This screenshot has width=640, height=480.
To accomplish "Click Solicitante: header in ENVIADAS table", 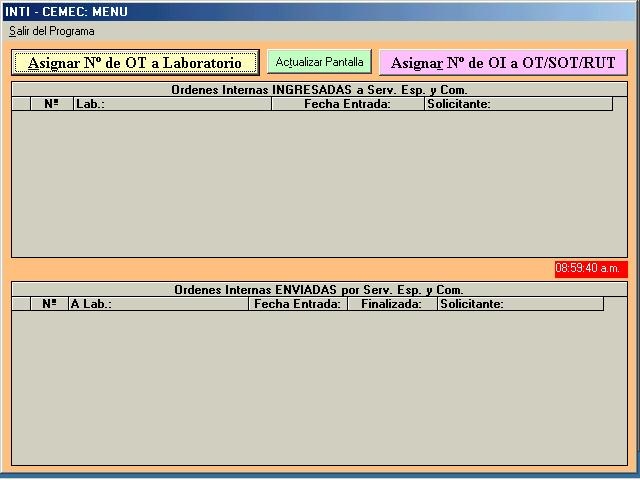I will [x=520, y=304].
